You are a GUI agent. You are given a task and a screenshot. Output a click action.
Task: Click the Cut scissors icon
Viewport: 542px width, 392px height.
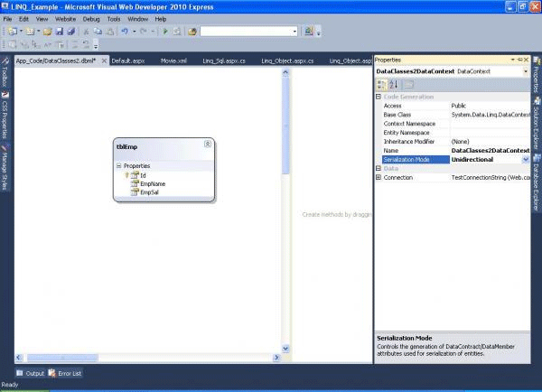coord(86,32)
